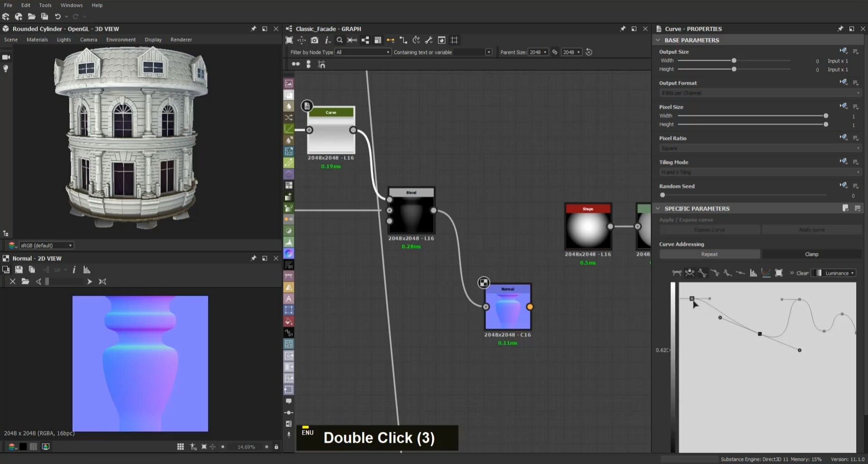Click the wrench tools icon in graph toolbar

(429, 40)
